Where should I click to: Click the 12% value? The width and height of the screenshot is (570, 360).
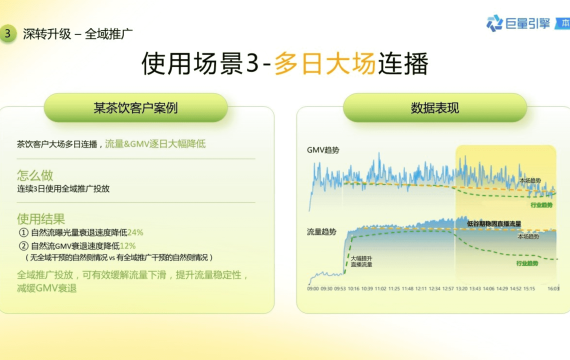point(128,246)
